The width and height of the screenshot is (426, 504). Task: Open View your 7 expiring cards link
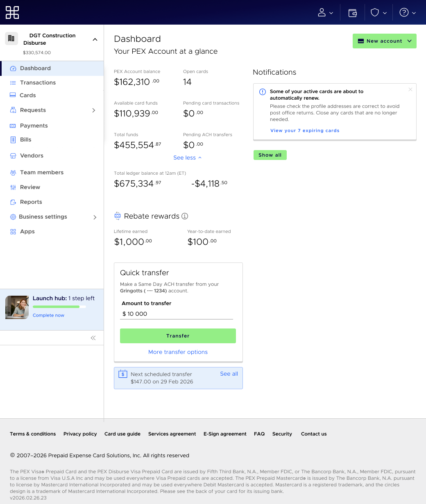tap(305, 130)
